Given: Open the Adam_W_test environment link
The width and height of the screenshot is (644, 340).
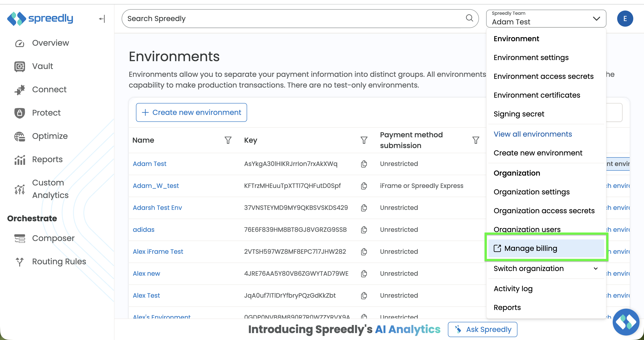Looking at the screenshot, I should click(155, 186).
